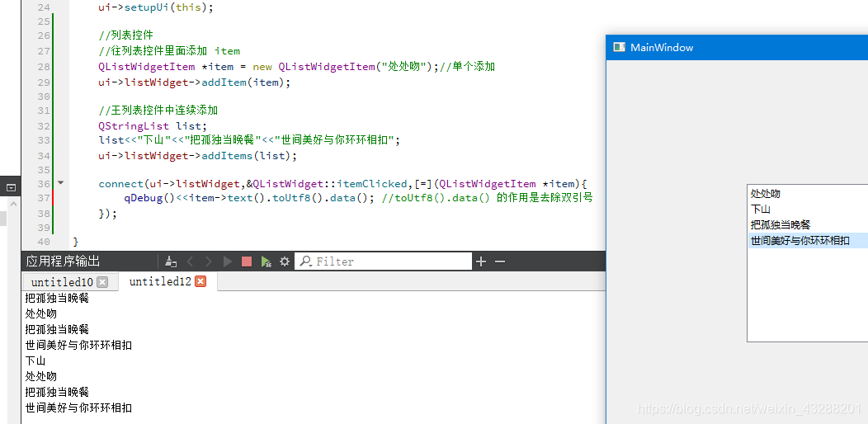
Task: Click the MainWindow title bar app icon
Action: 619,48
